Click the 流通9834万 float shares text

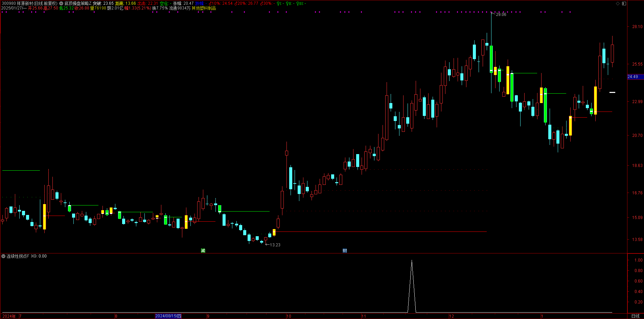click(180, 8)
